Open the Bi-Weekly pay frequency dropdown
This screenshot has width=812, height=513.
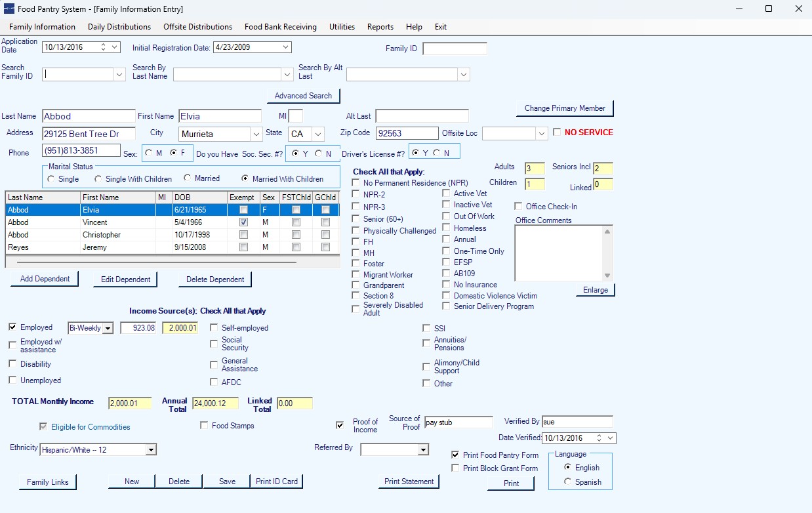point(108,328)
